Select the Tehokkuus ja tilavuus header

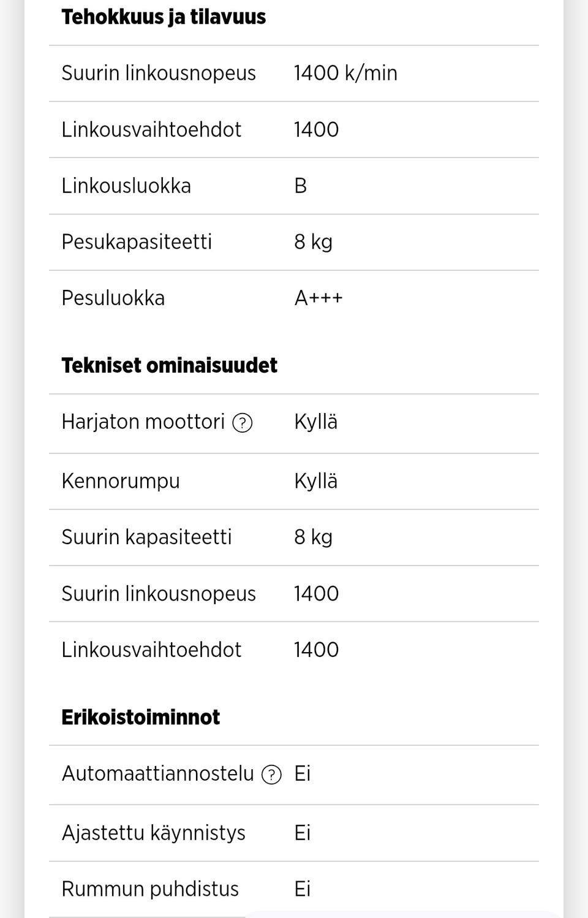pyautogui.click(x=163, y=17)
